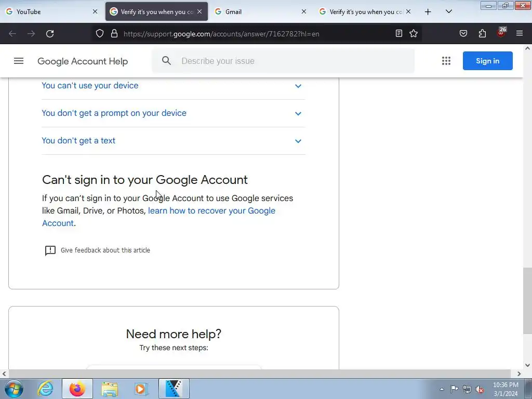Open the main menu hamburger icon
532x399 pixels.
(19, 61)
